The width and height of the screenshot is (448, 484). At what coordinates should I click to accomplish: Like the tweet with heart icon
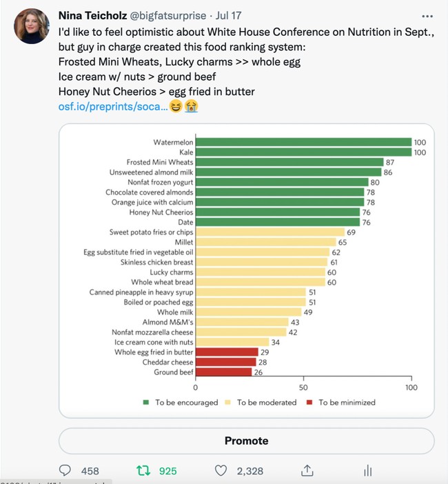(x=221, y=471)
